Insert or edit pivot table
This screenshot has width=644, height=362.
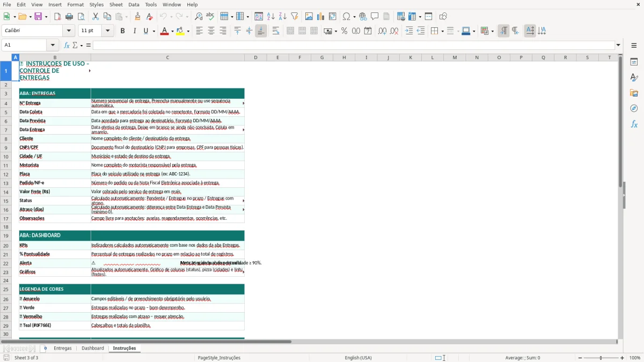[x=333, y=17]
